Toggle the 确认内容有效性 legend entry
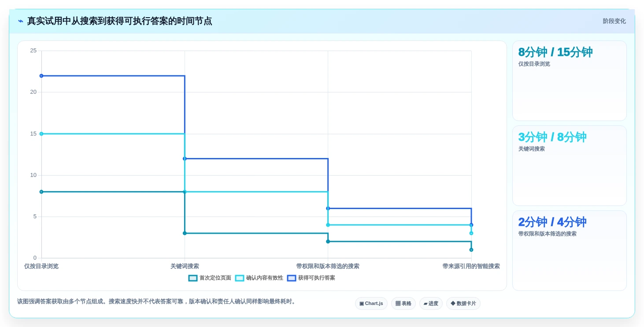 point(259,278)
